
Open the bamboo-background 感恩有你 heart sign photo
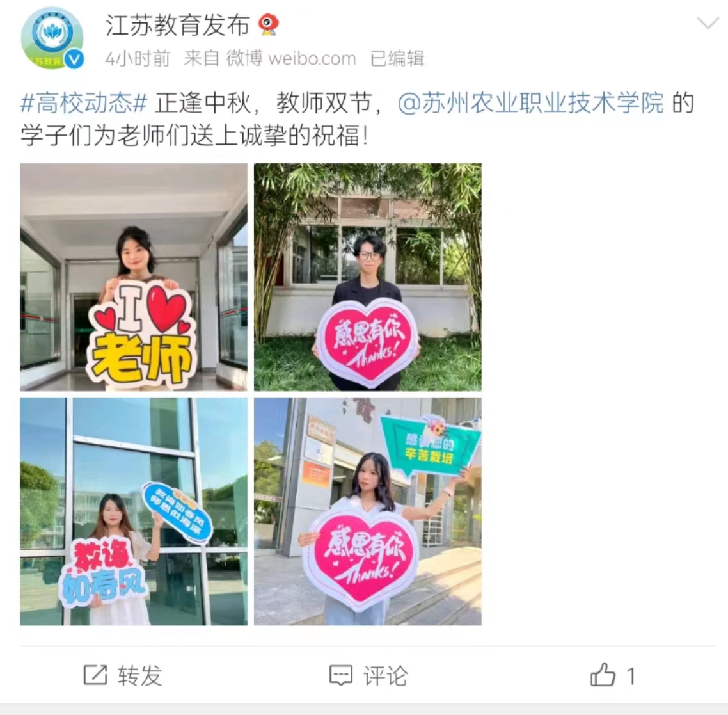click(x=368, y=277)
